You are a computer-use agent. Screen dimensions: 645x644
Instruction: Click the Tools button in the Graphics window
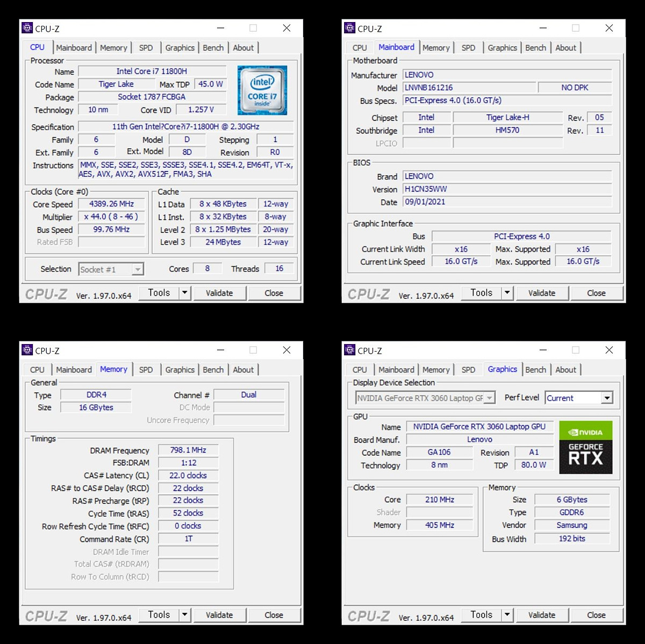(x=482, y=615)
